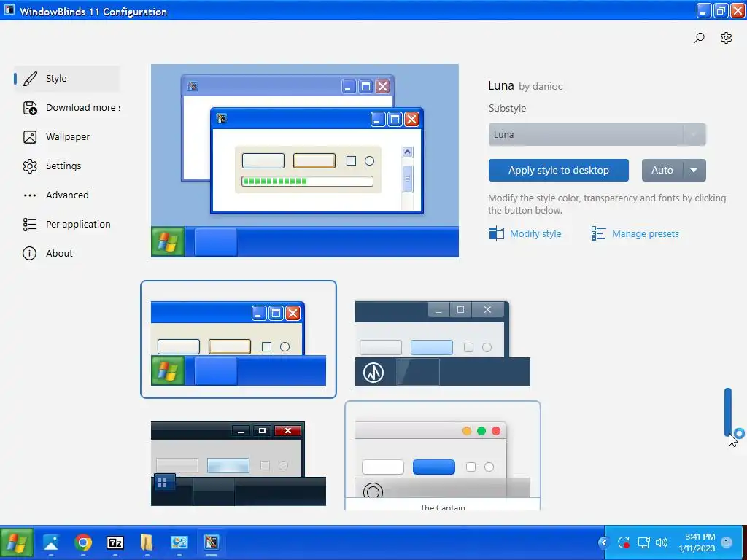Click the Settings gear icon in sidebar
The width and height of the screenshot is (747, 560).
[29, 166]
